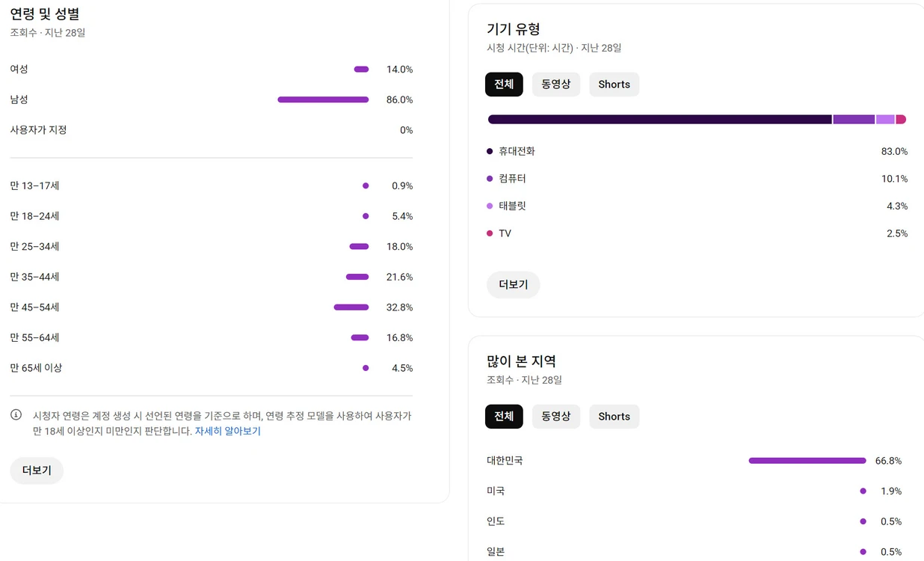Click the 기기 유형 heading
The width and height of the screenshot is (924, 561).
[x=514, y=29]
